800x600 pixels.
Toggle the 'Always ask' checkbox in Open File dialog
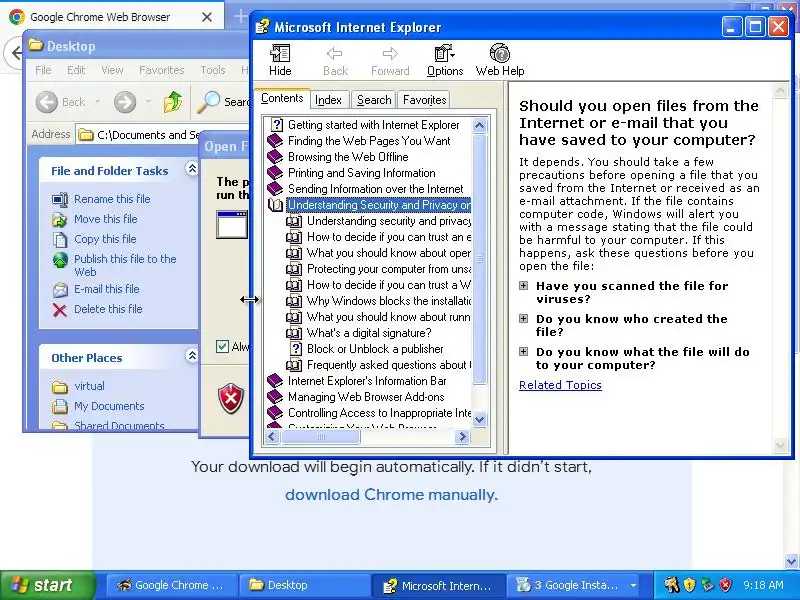click(222, 346)
